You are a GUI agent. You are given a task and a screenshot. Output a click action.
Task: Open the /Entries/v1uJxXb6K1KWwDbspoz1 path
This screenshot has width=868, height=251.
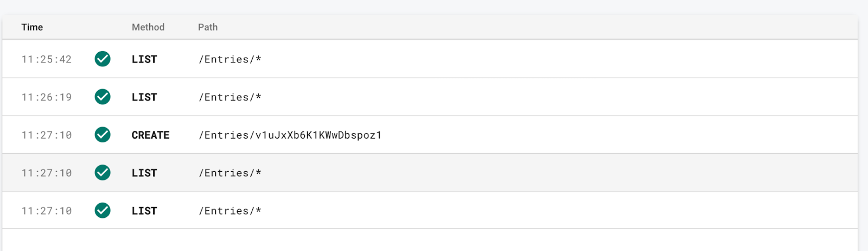[x=290, y=135]
